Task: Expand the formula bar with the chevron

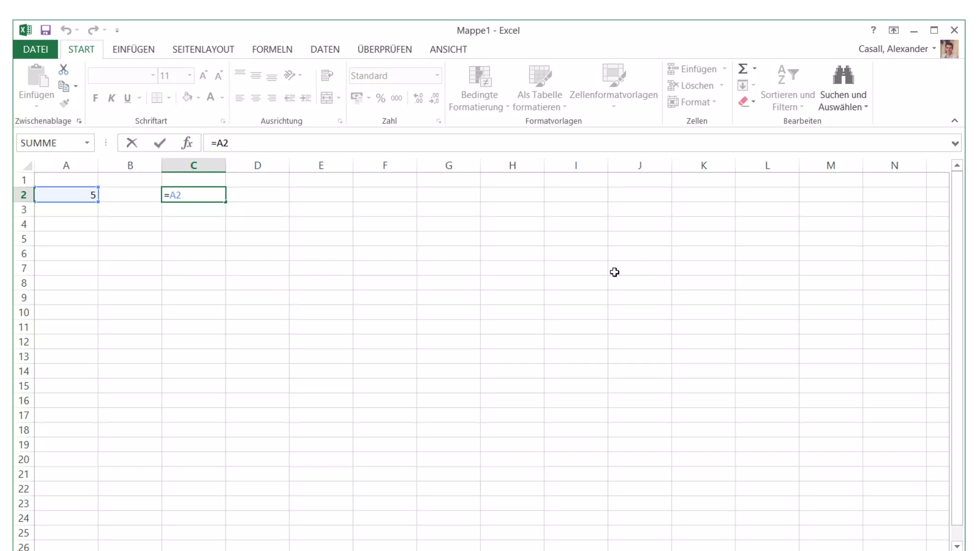Action: pyautogui.click(x=955, y=143)
